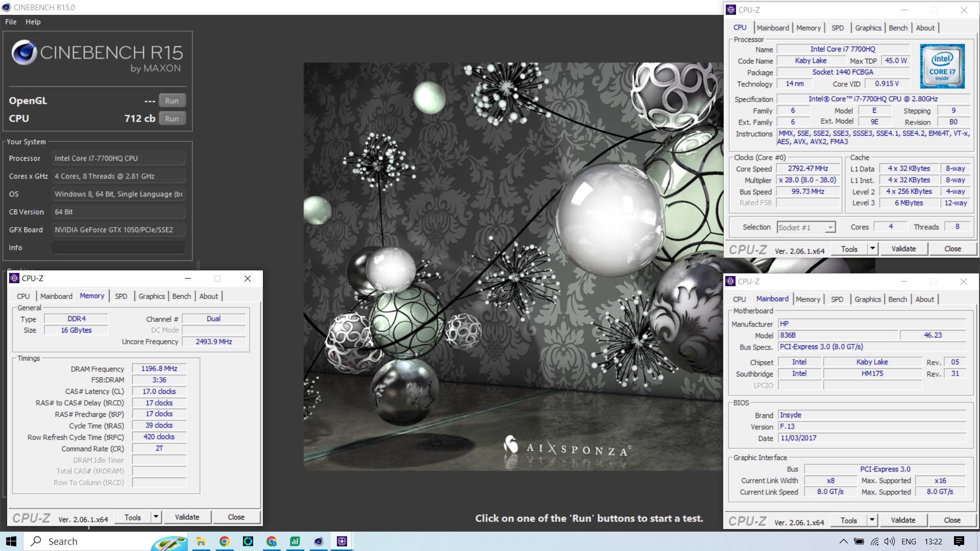The image size is (980, 551).
Task: Open the Windows Start menu
Action: tap(11, 541)
